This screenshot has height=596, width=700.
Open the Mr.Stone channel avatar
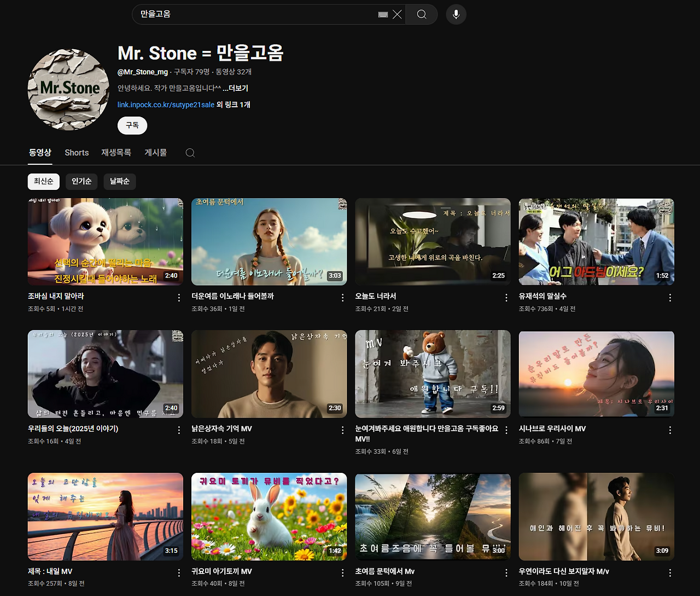tap(68, 89)
